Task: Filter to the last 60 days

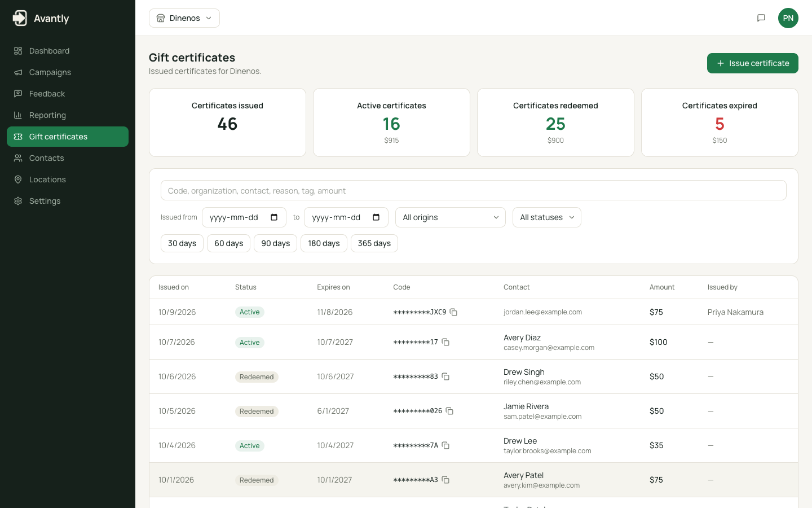Action: (228, 243)
